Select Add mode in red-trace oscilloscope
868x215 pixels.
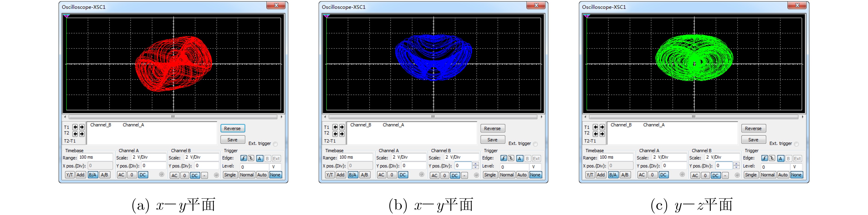(x=81, y=175)
